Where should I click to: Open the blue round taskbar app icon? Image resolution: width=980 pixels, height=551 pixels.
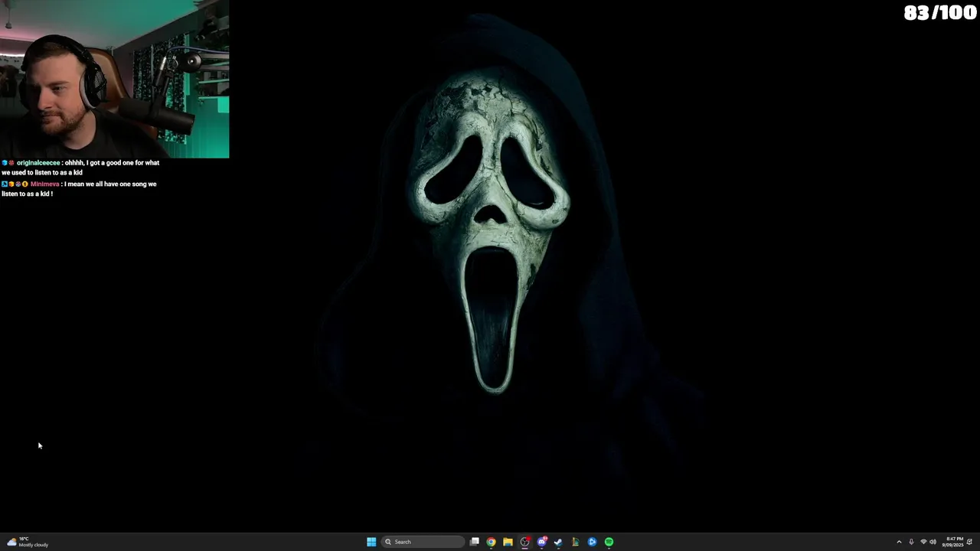coord(592,542)
